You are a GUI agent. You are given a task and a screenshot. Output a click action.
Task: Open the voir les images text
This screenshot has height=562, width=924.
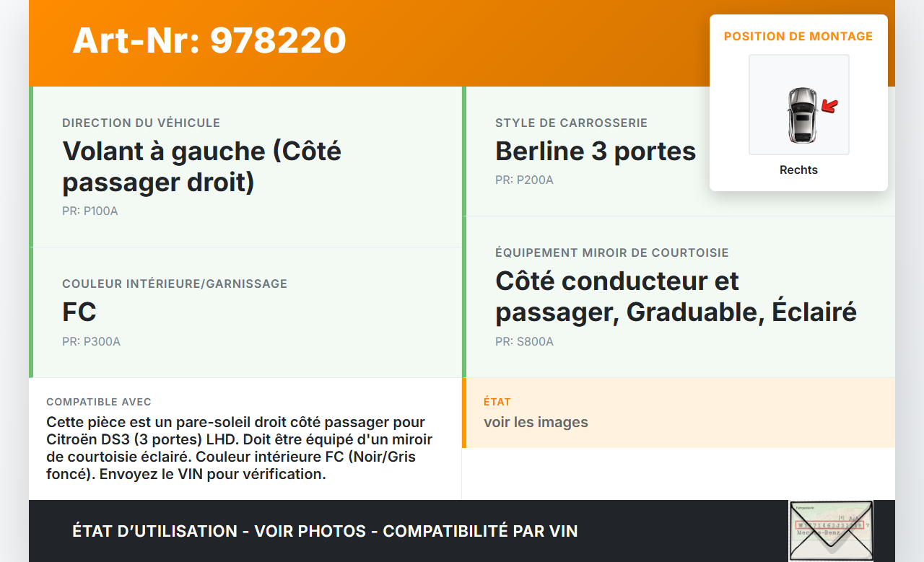pos(536,422)
